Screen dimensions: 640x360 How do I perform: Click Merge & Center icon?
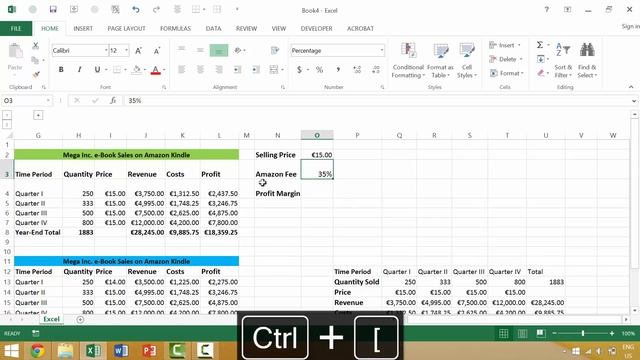coord(273,70)
